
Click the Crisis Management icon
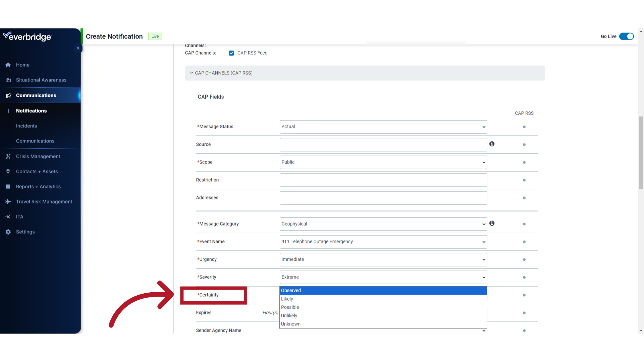(7, 156)
